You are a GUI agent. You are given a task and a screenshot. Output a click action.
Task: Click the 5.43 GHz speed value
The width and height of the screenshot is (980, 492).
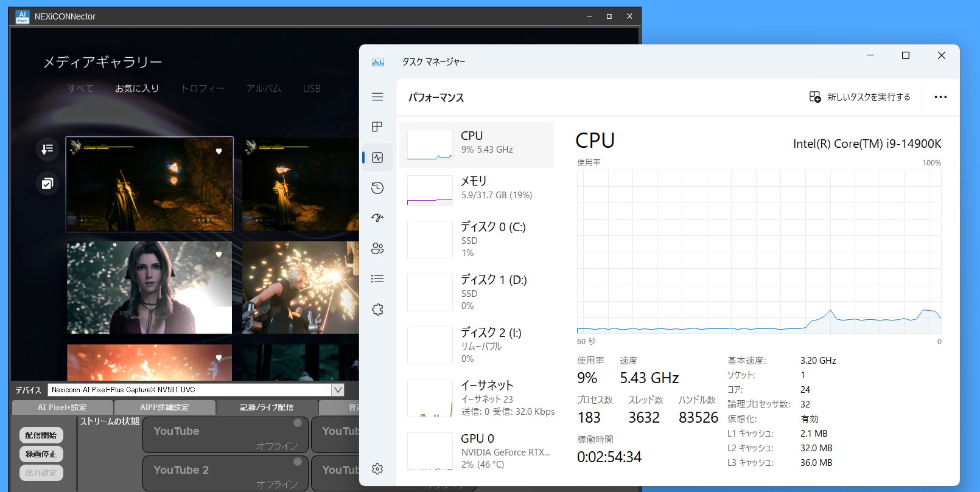point(649,378)
